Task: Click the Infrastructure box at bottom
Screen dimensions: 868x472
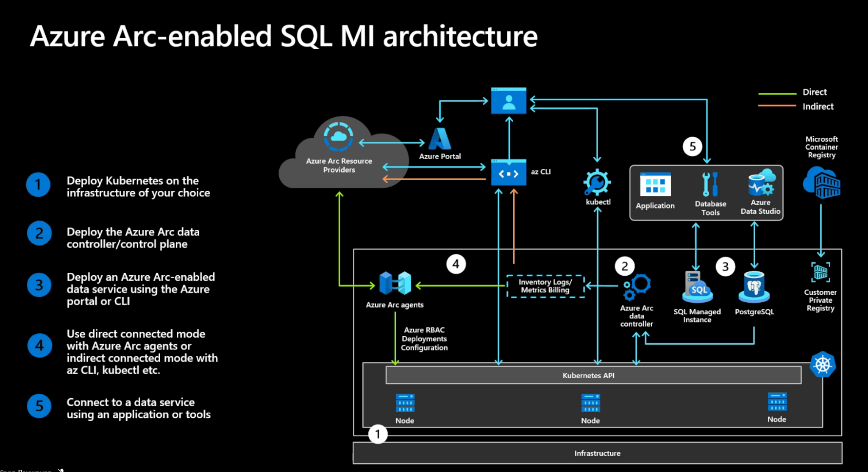Action: click(597, 453)
